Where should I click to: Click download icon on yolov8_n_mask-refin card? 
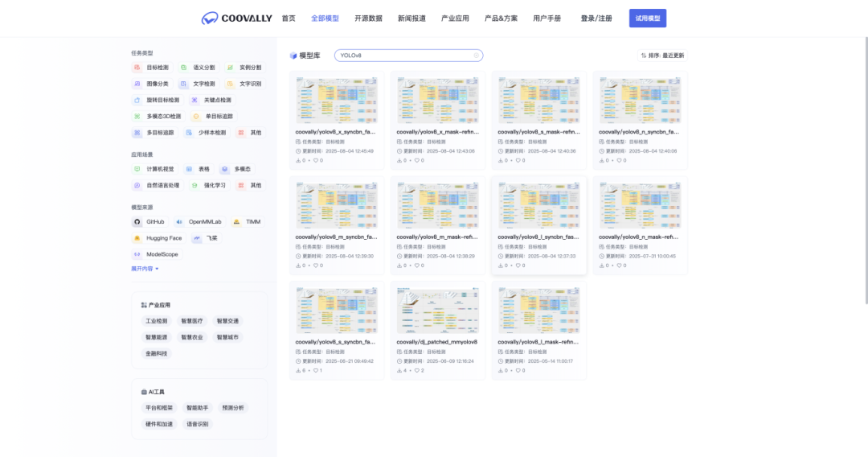(x=602, y=266)
